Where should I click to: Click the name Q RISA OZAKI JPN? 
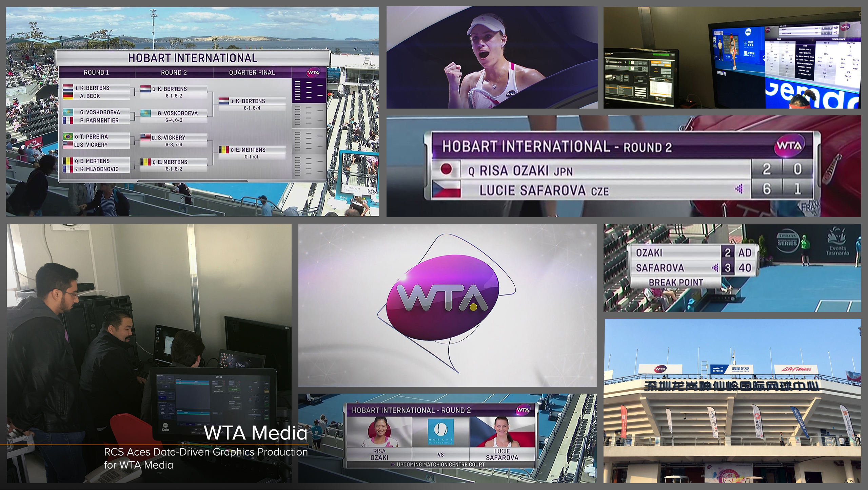coord(520,170)
